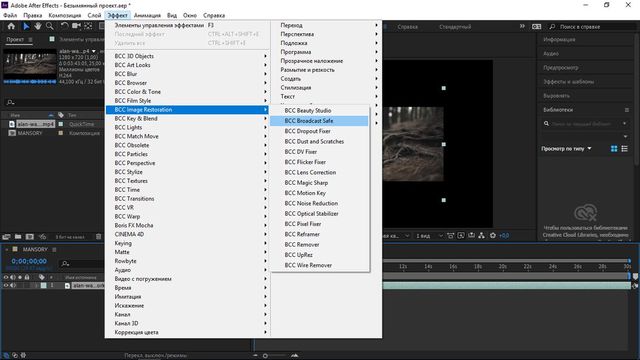640x360 pixels.
Task: Select the Pan Behind anchor point tool
Action: pos(88,26)
